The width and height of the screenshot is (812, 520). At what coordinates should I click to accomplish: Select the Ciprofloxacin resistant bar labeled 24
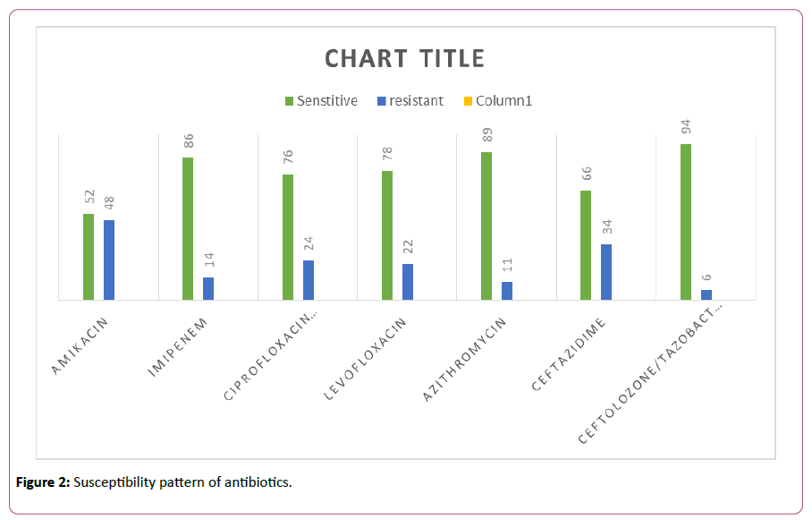coord(309,279)
